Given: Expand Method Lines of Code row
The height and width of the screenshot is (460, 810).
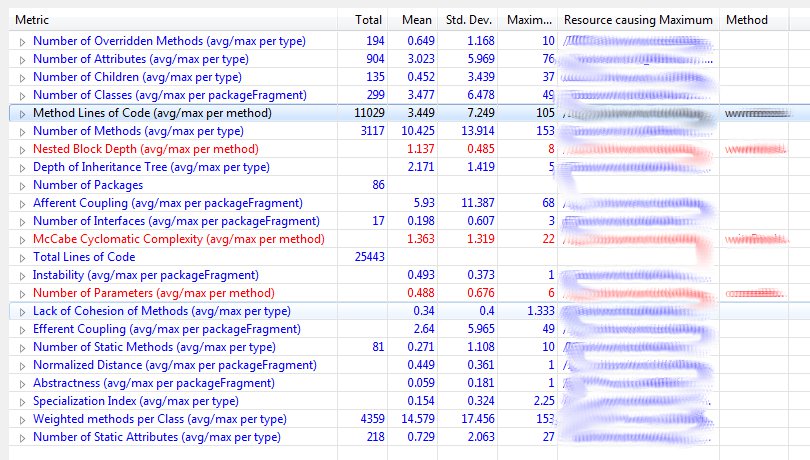Looking at the screenshot, I should click(22, 114).
